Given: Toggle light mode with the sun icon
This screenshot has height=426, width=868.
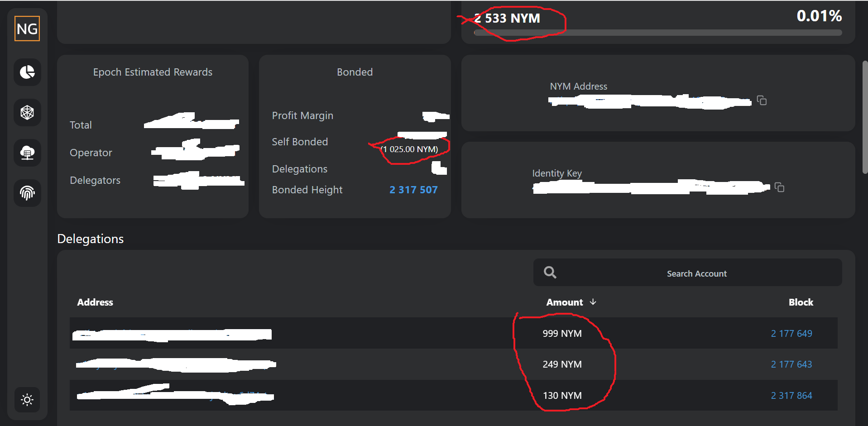Looking at the screenshot, I should 27,400.
